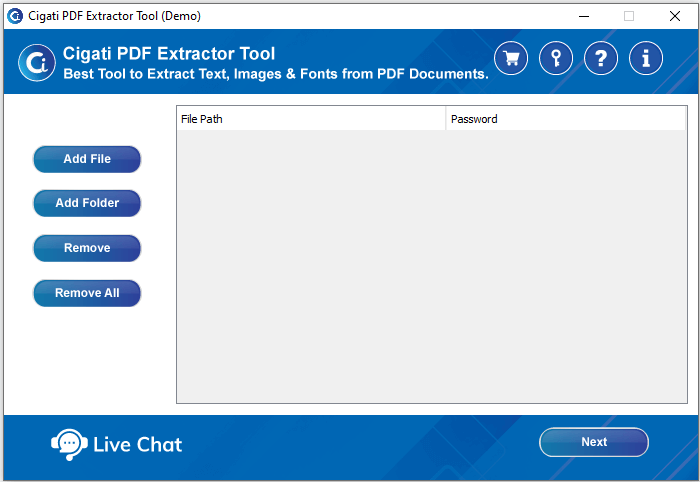Open the Live Chat link text
The height and width of the screenshot is (482, 700).
tap(138, 445)
